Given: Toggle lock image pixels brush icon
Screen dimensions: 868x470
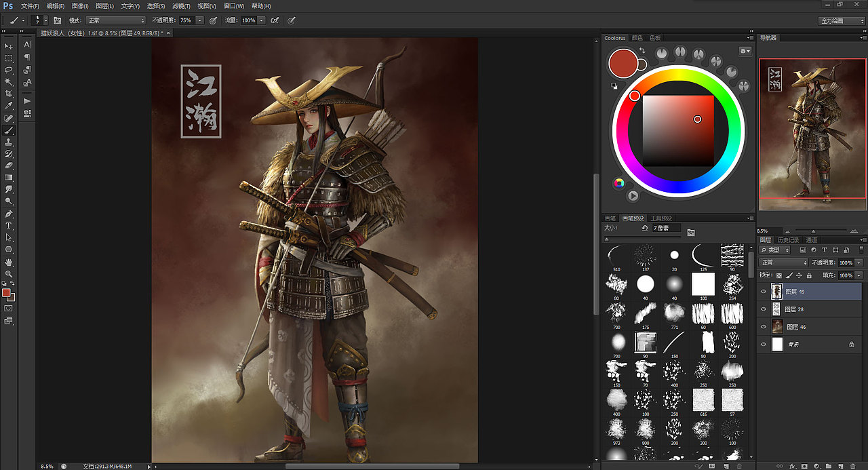Looking at the screenshot, I should 789,275.
